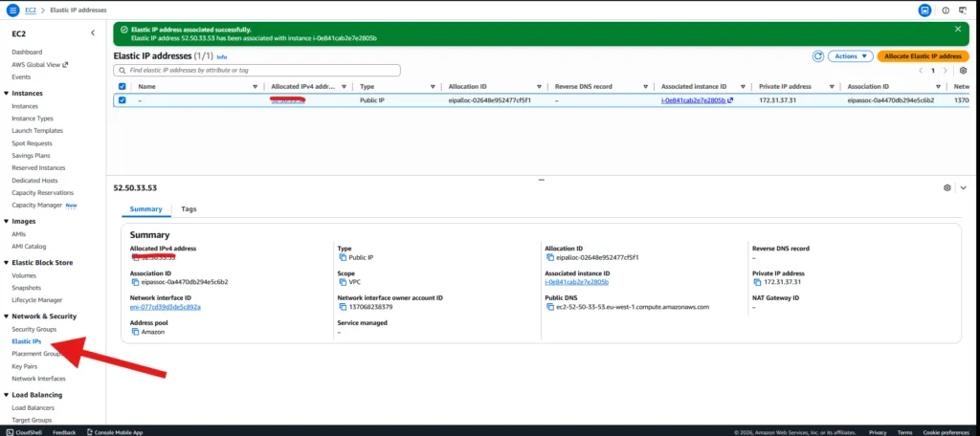This screenshot has height=436, width=980.
Task: Open Launch Templates in sidebar
Action: click(37, 131)
